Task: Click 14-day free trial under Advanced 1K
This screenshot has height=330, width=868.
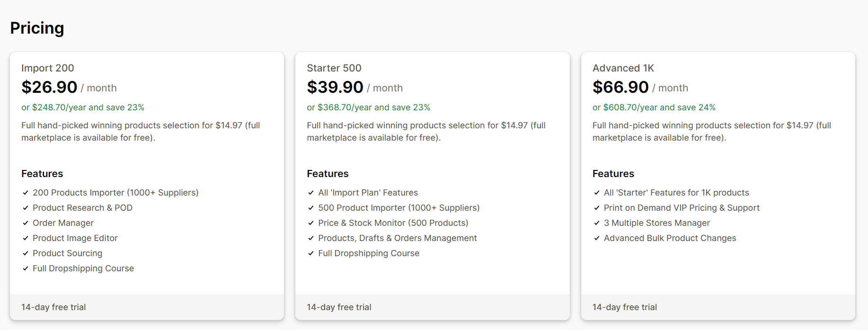Action: 625,307
